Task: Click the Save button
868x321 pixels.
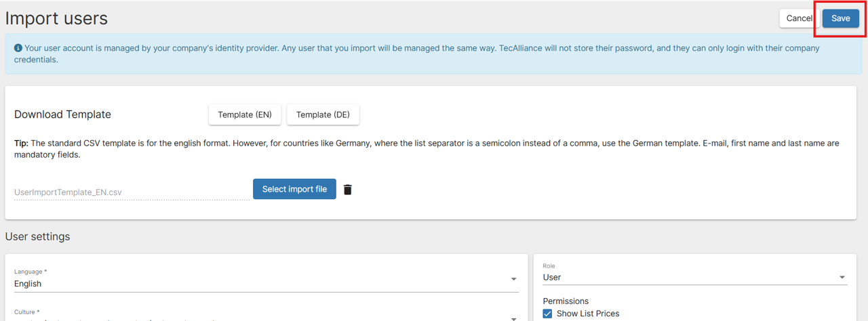Action: [x=840, y=18]
